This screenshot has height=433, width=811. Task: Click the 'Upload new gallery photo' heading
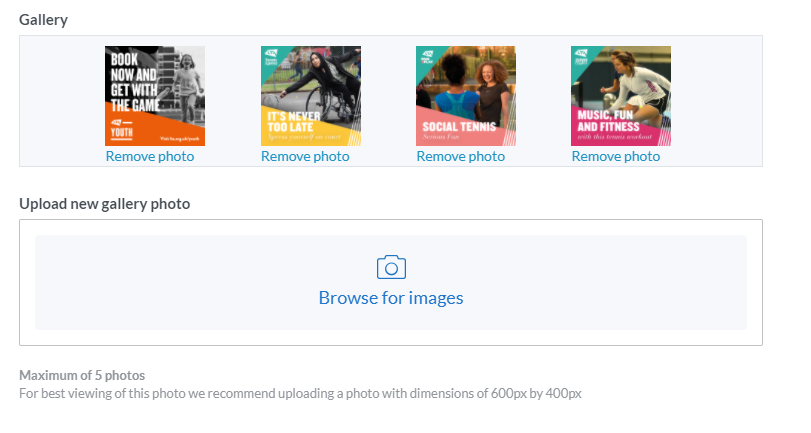tap(104, 204)
